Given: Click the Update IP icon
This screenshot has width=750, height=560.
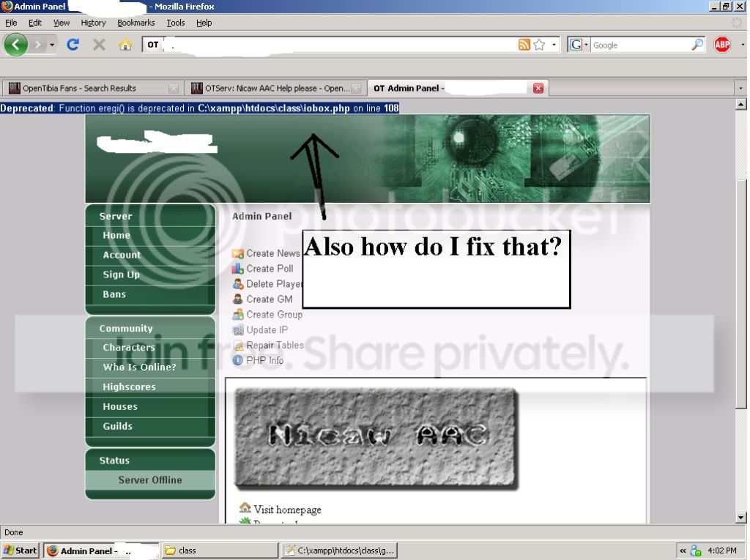Looking at the screenshot, I should [238, 330].
